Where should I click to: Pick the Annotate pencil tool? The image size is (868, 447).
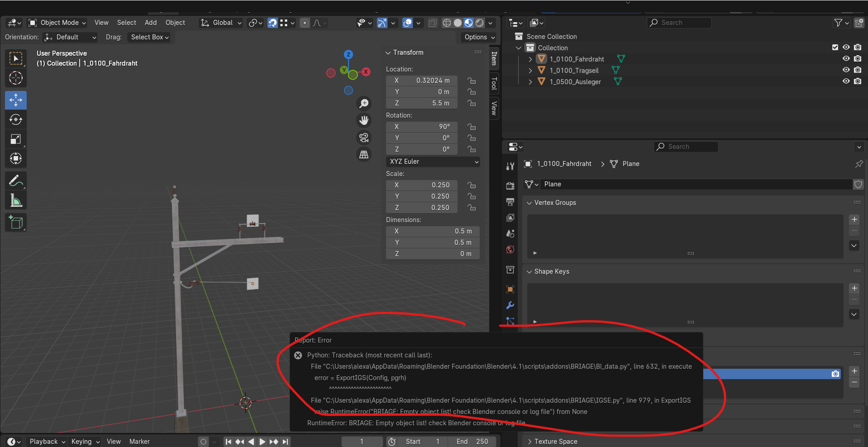coord(16,181)
